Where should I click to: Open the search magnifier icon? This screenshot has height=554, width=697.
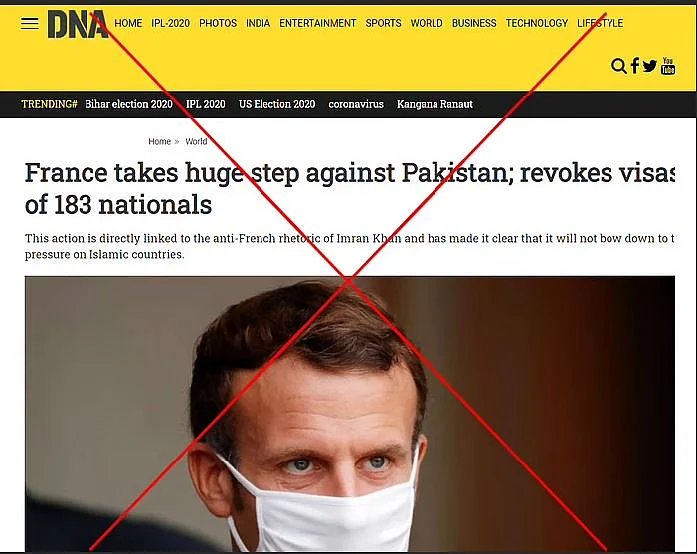(618, 66)
